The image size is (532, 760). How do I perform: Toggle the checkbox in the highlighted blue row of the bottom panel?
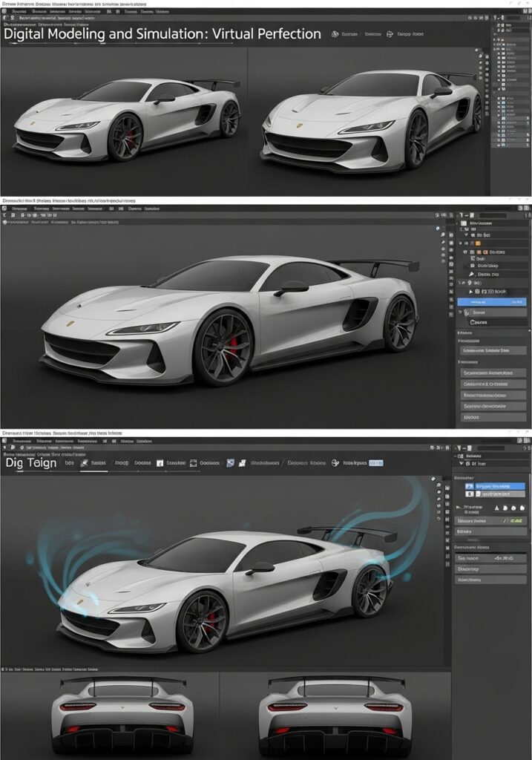point(469,485)
